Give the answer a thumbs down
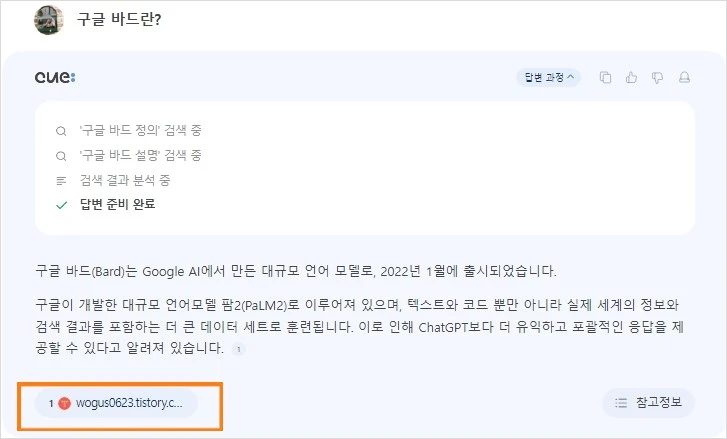The width and height of the screenshot is (727, 439). (657, 77)
